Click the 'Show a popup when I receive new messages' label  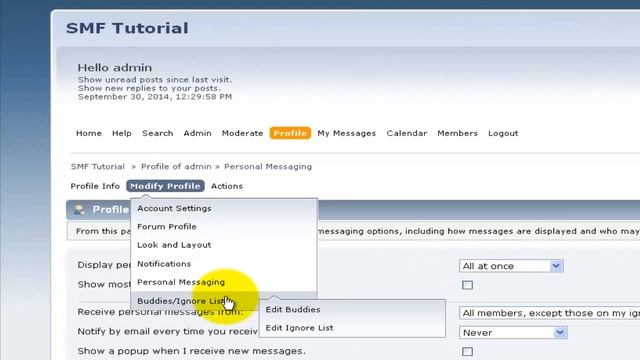(x=191, y=351)
